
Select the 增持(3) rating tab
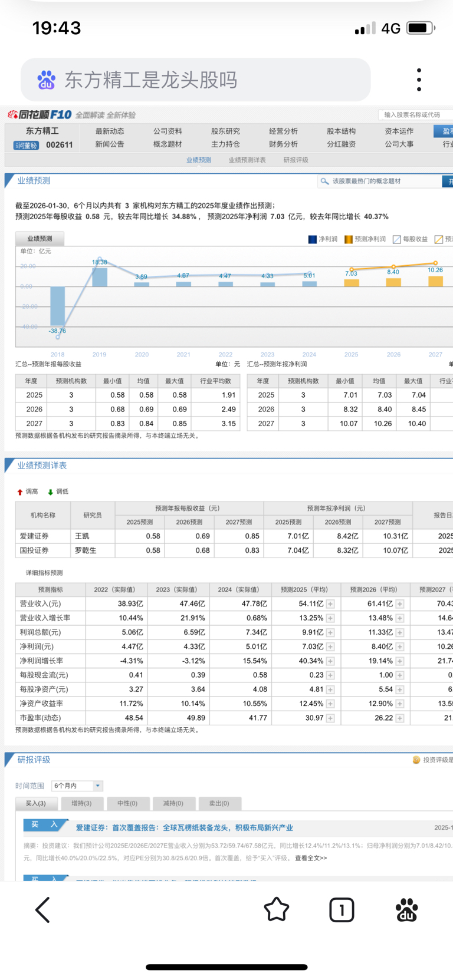[81, 803]
